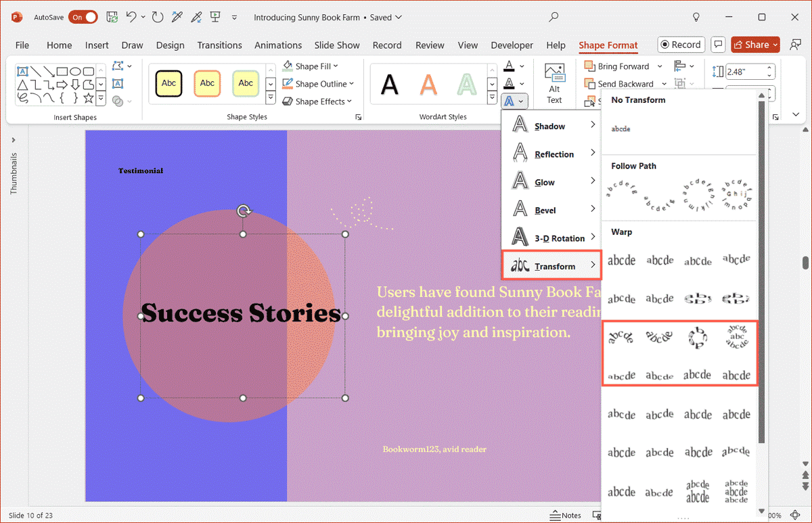Choose the button Follow Path effect

736,195
